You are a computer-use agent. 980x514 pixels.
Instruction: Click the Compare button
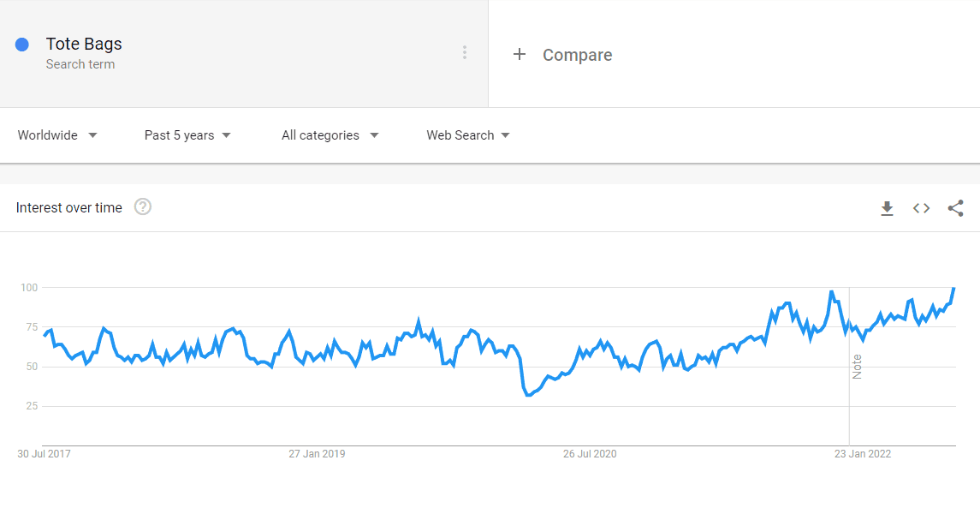[x=577, y=55]
